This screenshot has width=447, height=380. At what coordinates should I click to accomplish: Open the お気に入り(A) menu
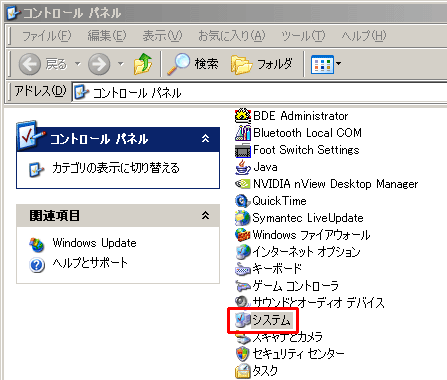point(232,35)
